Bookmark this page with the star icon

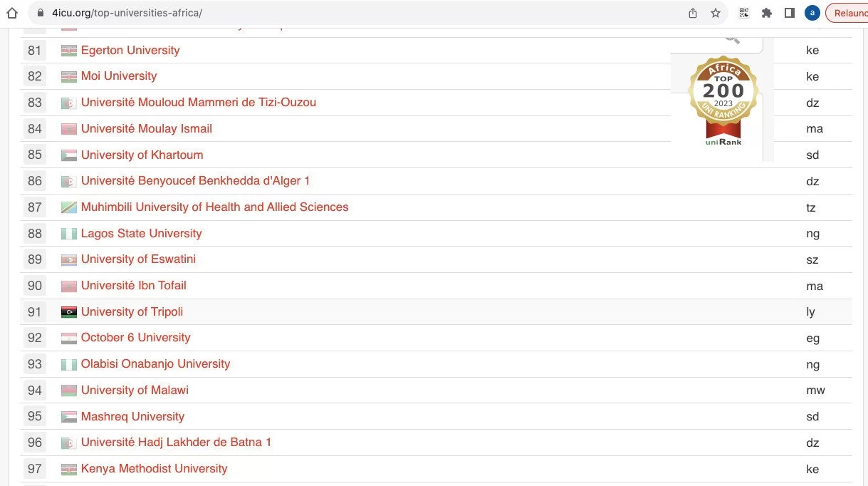pyautogui.click(x=716, y=13)
